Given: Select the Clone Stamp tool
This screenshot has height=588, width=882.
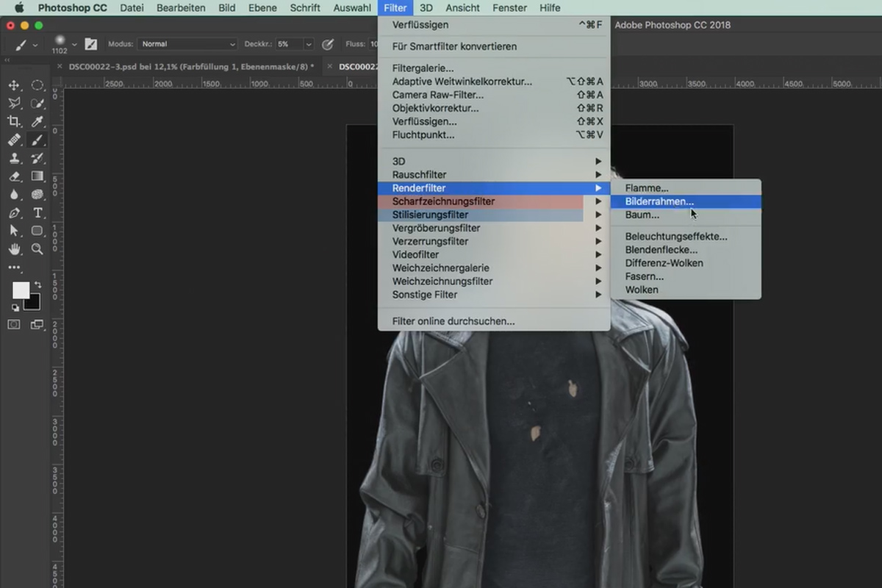Looking at the screenshot, I should pyautogui.click(x=14, y=158).
